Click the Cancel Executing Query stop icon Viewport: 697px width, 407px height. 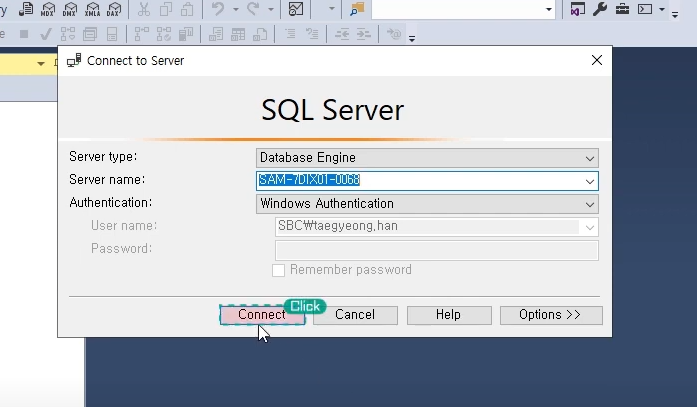[24, 34]
